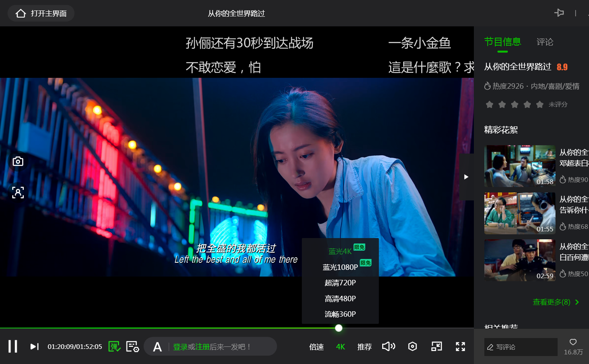
Task: Activate the face recognition scan icon
Action: (18, 192)
